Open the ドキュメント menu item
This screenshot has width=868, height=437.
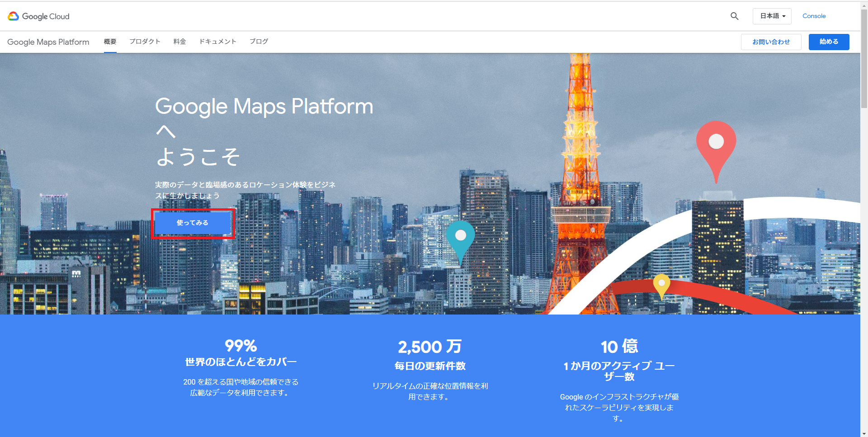[x=218, y=42]
